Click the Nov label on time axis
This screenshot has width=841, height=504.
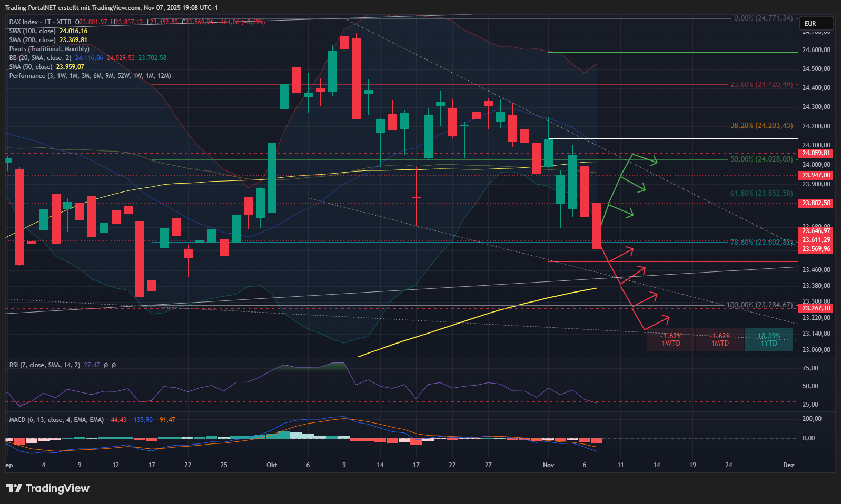coord(548,465)
